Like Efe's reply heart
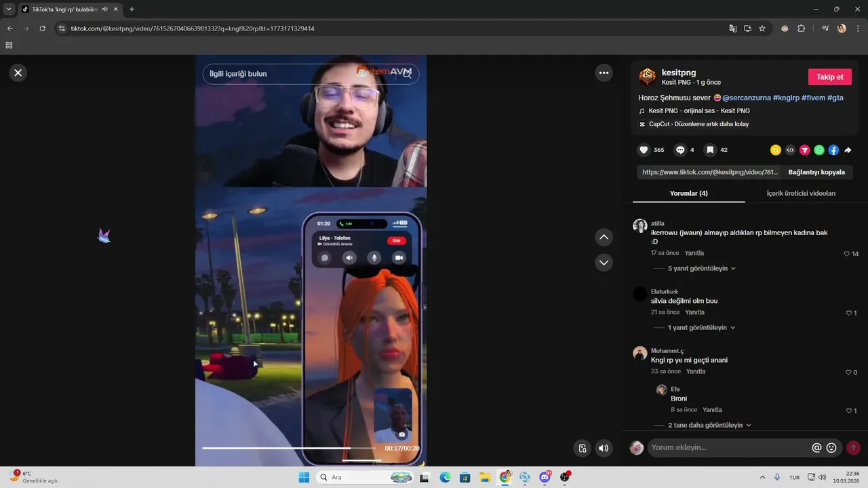 (848, 411)
